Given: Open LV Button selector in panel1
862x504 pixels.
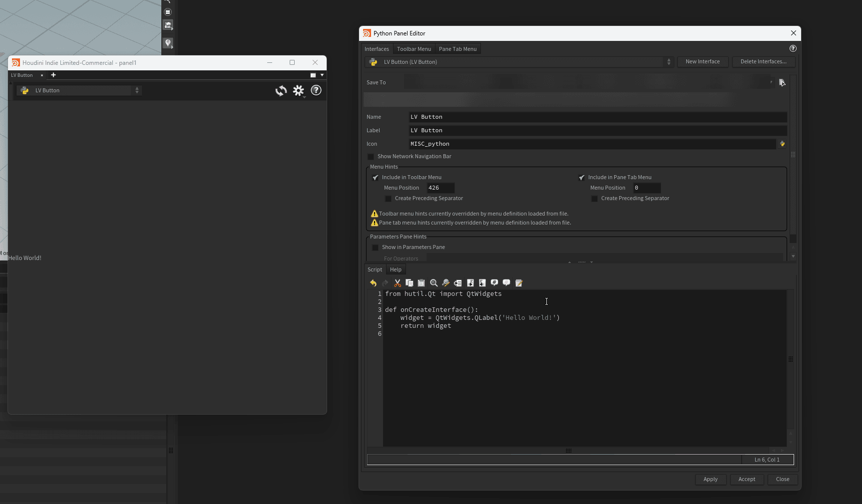Looking at the screenshot, I should tap(80, 90).
